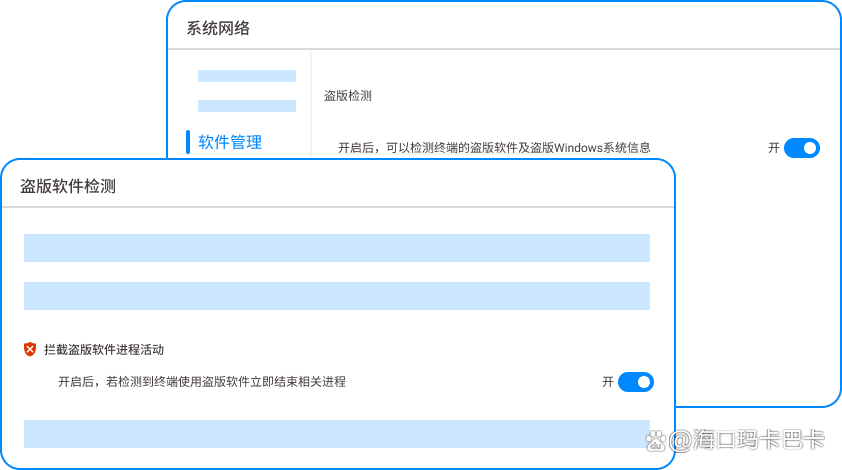Toggle the 盗版检测 switch in 系统网络

[801, 148]
